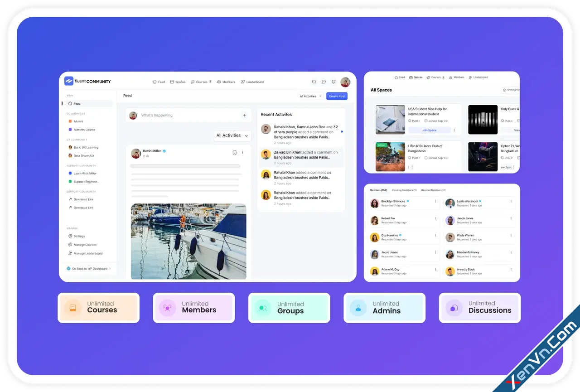Image resolution: width=580 pixels, height=392 pixels.
Task: Click the fluent COMMUNITY logo
Action: tap(87, 82)
